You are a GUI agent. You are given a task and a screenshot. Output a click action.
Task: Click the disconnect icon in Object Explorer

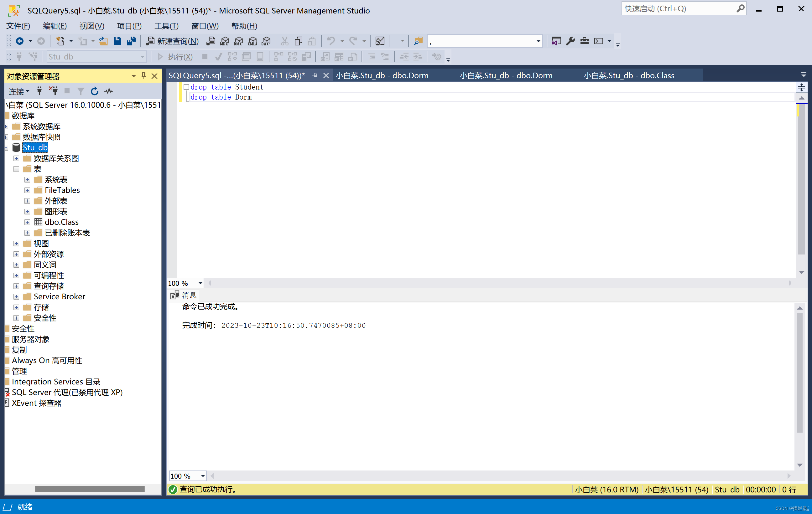pos(53,91)
